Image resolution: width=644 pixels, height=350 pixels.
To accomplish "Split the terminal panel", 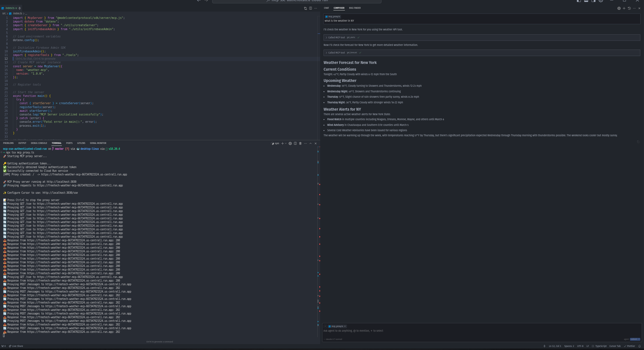I will point(295,143).
